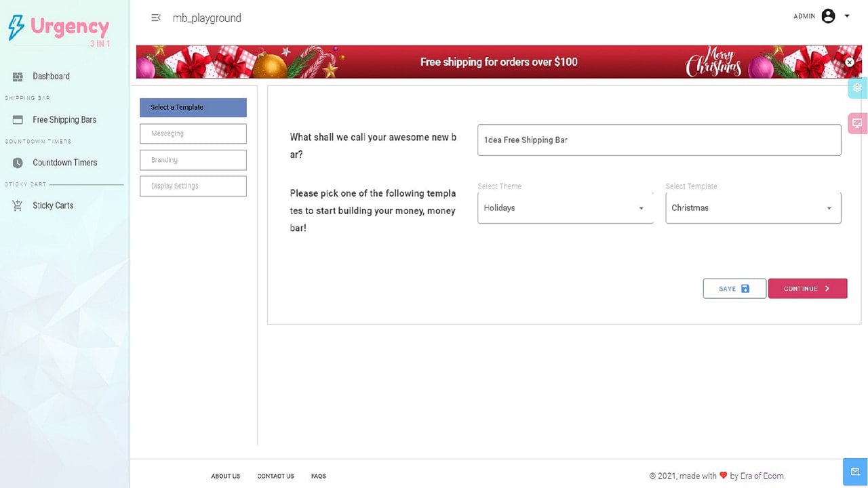Click the mb_playground store name

[207, 18]
